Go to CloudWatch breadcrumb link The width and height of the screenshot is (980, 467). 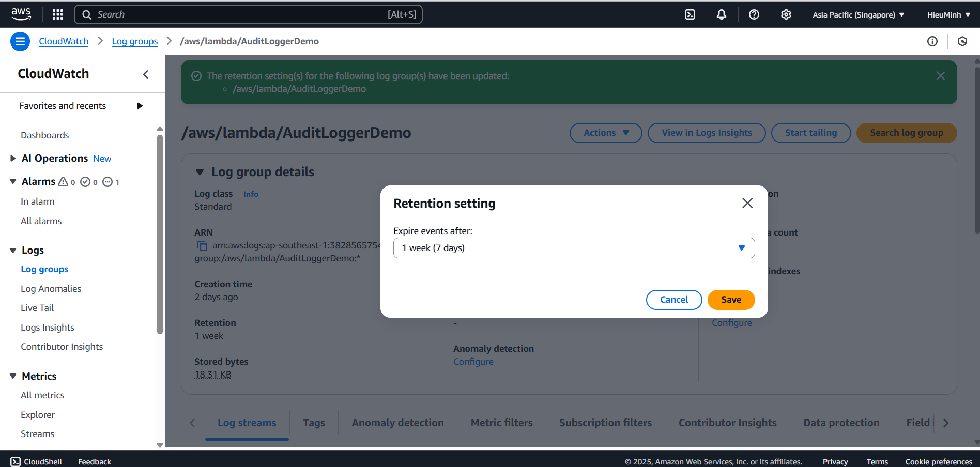point(64,41)
